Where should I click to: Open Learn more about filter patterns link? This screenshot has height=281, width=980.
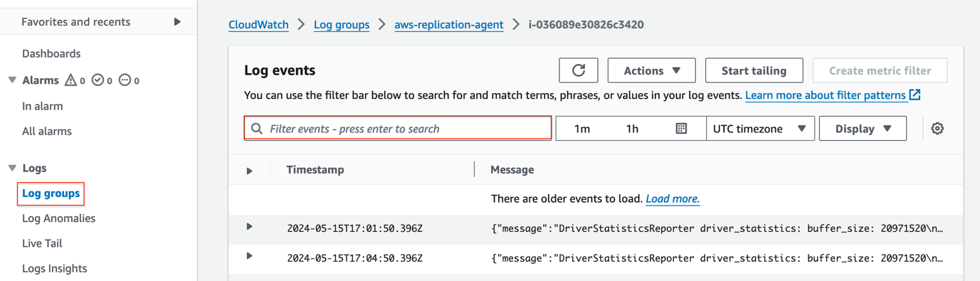pos(826,95)
